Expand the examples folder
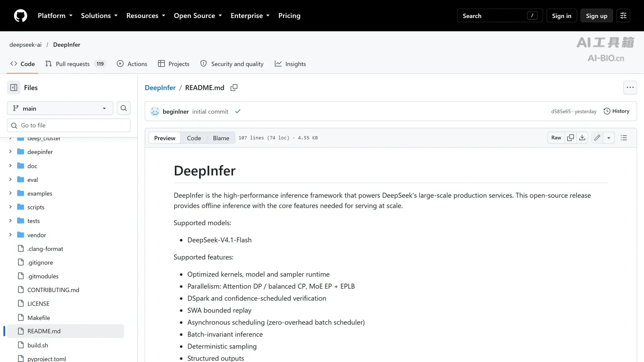 [10, 193]
